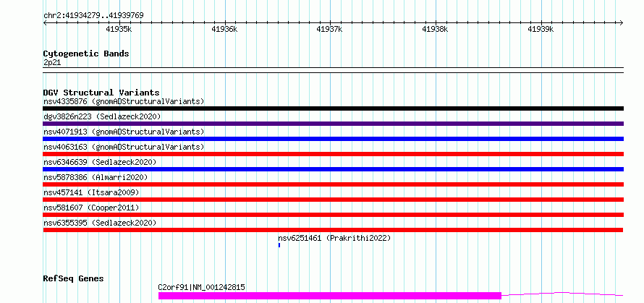
Task: Click the dgv3826n223 Sedlazeck2020 label
Action: (x=102, y=116)
